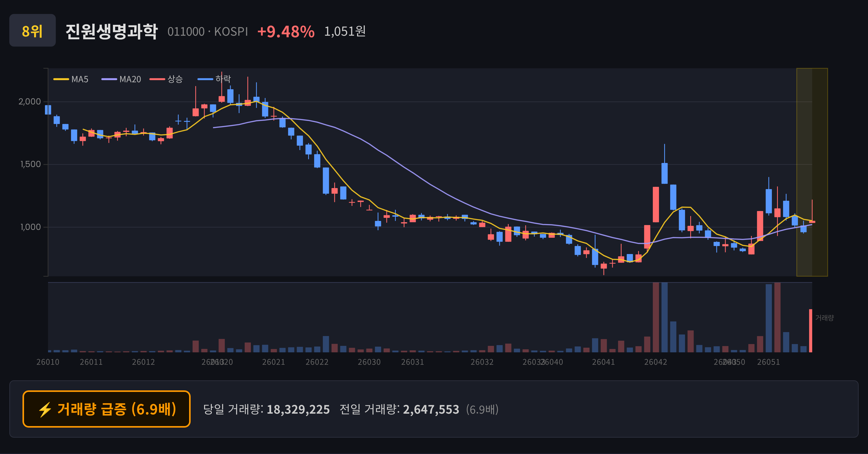Click the +9.48% change figure

click(286, 31)
